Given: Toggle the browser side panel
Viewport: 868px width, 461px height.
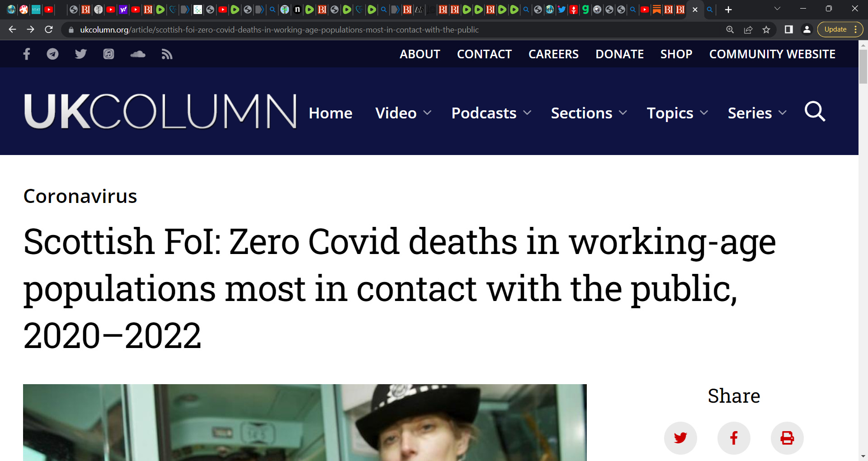Looking at the screenshot, I should (788, 30).
